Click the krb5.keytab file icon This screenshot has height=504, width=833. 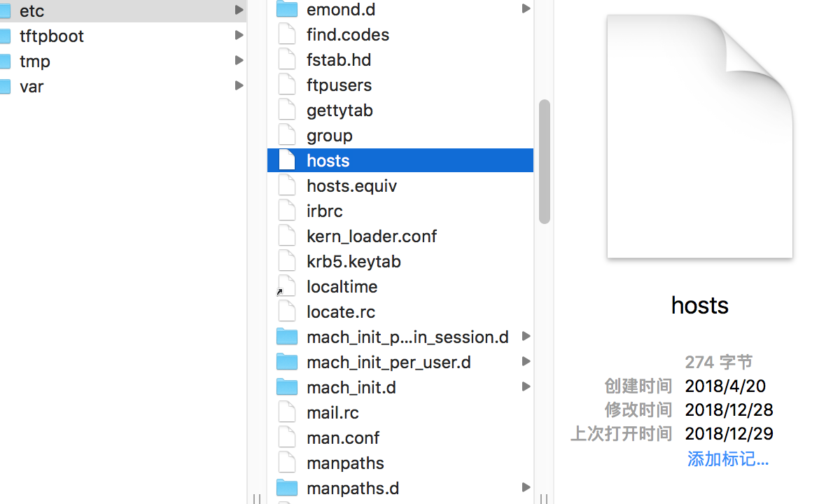[287, 261]
